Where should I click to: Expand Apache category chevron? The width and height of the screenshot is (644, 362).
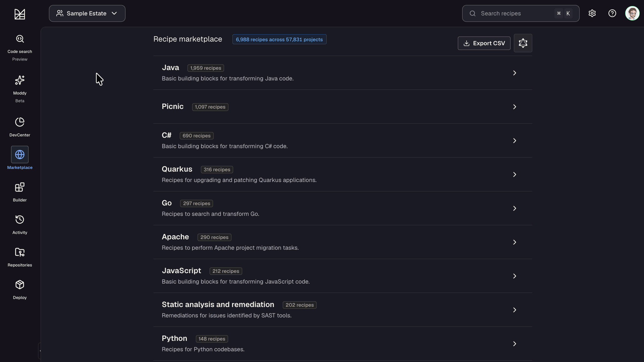(515, 242)
